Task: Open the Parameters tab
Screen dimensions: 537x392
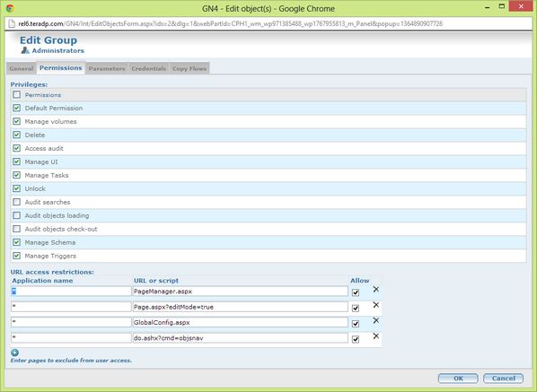Action: (107, 68)
